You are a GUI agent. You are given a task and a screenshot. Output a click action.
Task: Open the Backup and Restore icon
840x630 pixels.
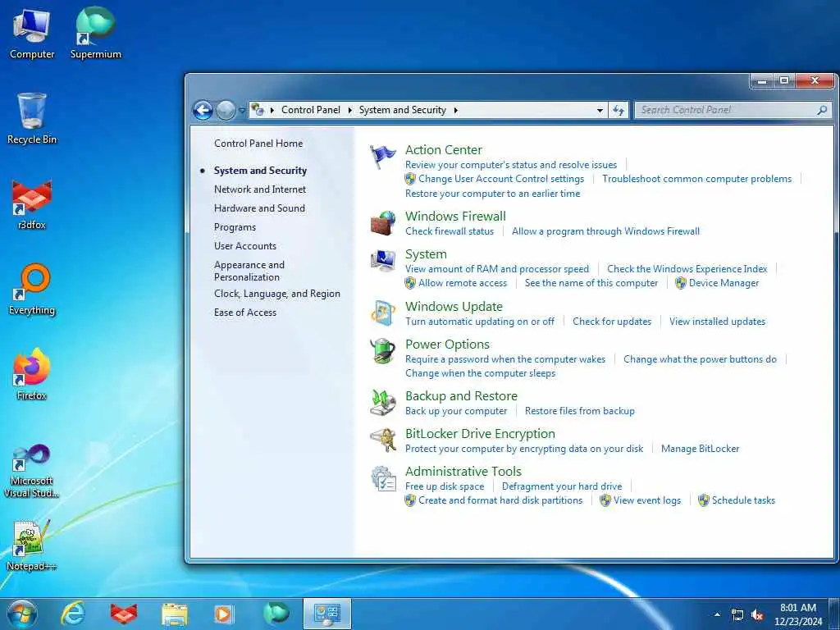click(x=382, y=402)
